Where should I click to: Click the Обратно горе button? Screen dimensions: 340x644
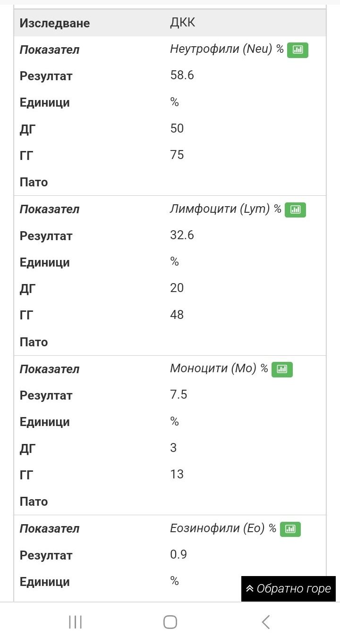tap(288, 589)
